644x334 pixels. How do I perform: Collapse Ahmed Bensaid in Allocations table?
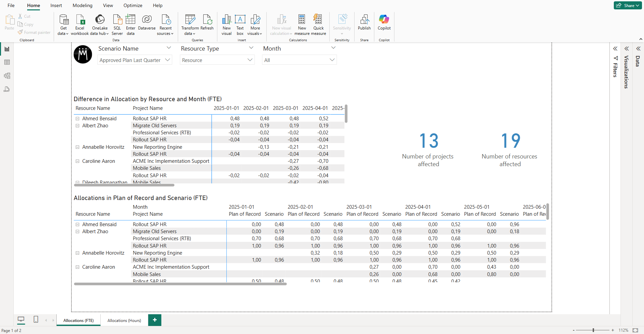(77, 224)
